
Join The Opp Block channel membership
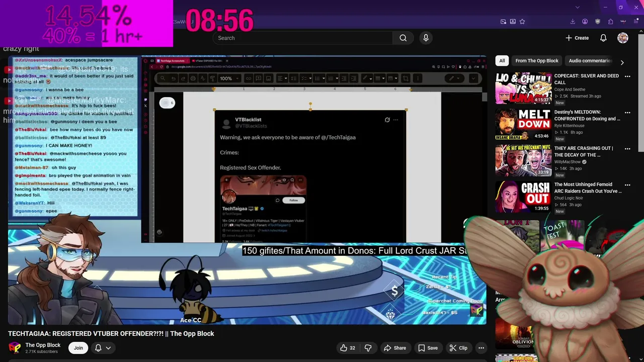(x=78, y=348)
